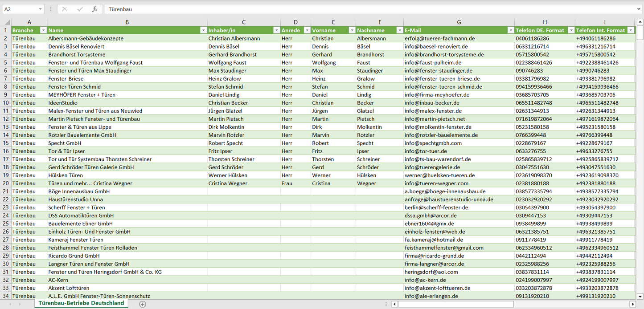This screenshot has width=644, height=309.
Task: Click the formula bar text field
Action: (x=370, y=9)
